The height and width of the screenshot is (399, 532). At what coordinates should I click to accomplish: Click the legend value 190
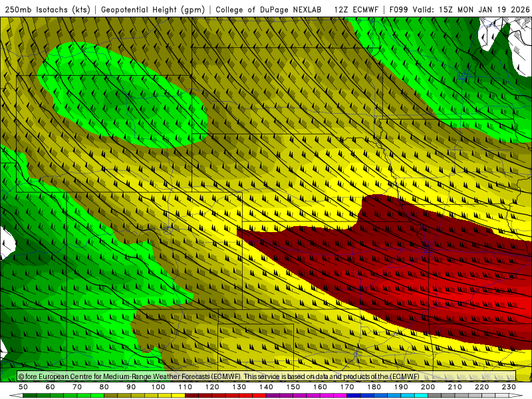401,387
